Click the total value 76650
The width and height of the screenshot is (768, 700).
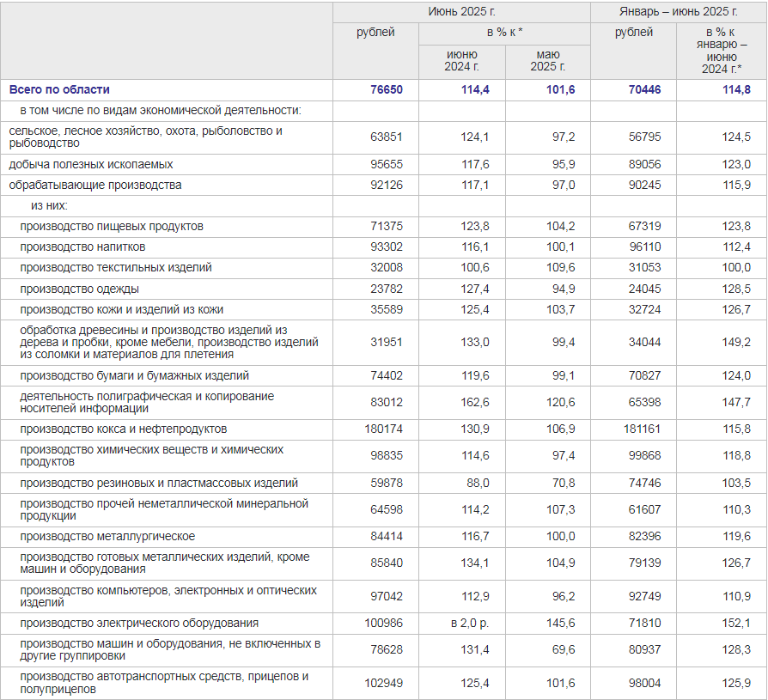386,89
